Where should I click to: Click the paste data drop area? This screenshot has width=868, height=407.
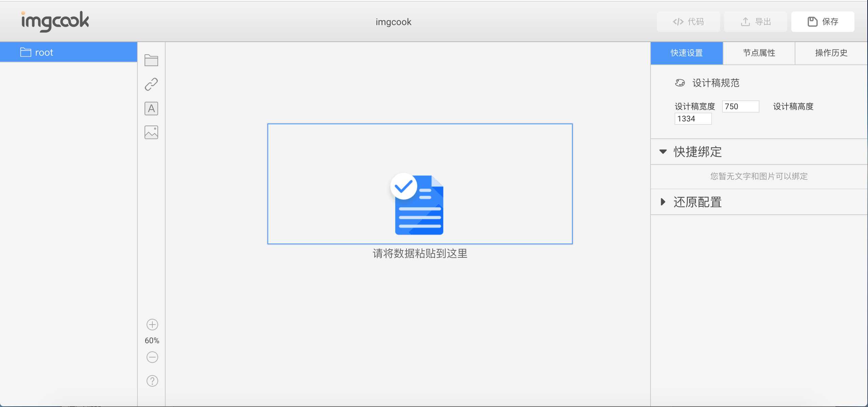(x=420, y=184)
